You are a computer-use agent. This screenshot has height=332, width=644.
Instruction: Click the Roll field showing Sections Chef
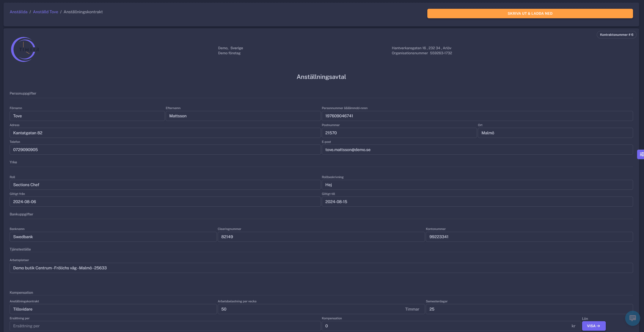coord(165,184)
